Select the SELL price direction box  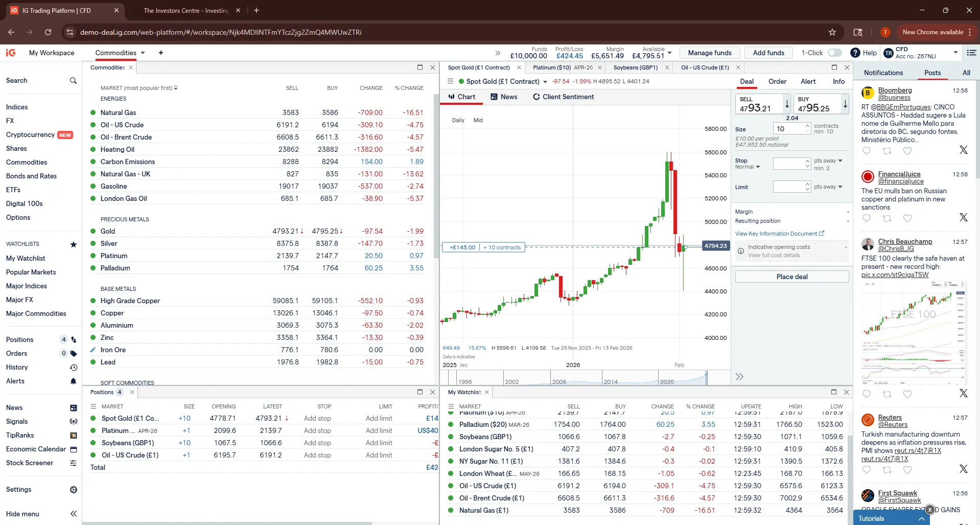pyautogui.click(x=759, y=104)
